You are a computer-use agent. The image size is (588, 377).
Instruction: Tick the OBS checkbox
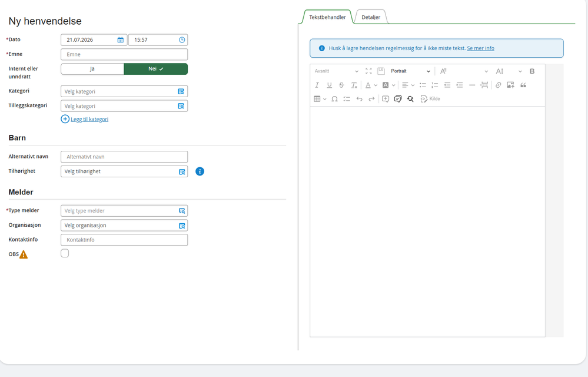65,253
